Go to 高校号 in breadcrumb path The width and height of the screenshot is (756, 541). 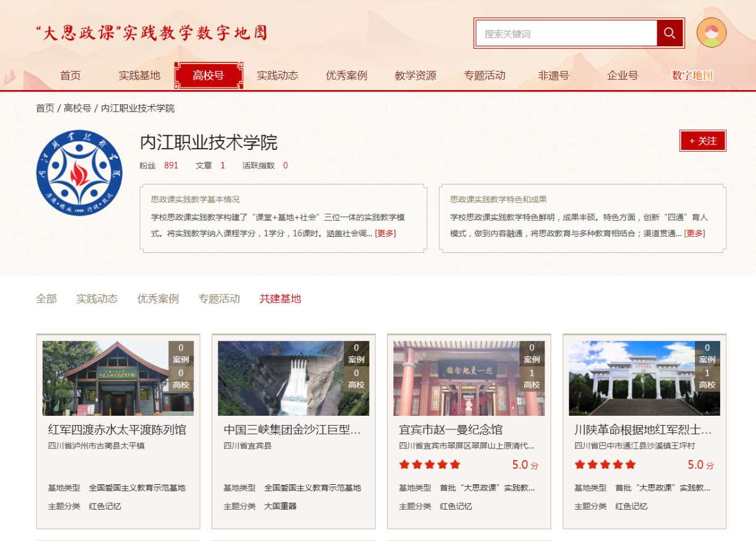pos(77,108)
